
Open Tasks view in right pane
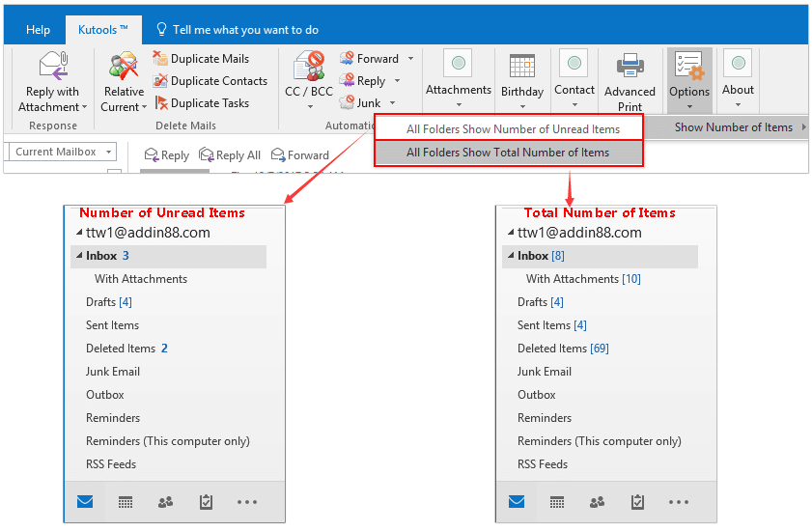click(637, 502)
